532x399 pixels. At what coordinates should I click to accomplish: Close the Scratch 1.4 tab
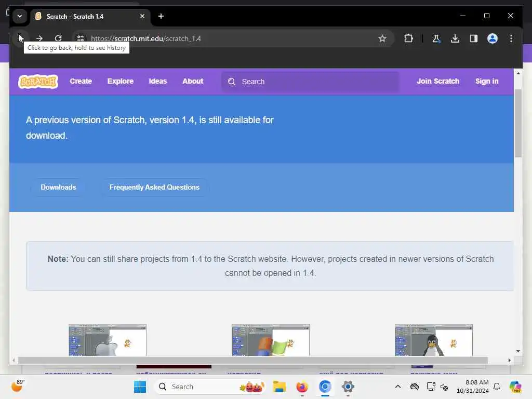(x=142, y=16)
